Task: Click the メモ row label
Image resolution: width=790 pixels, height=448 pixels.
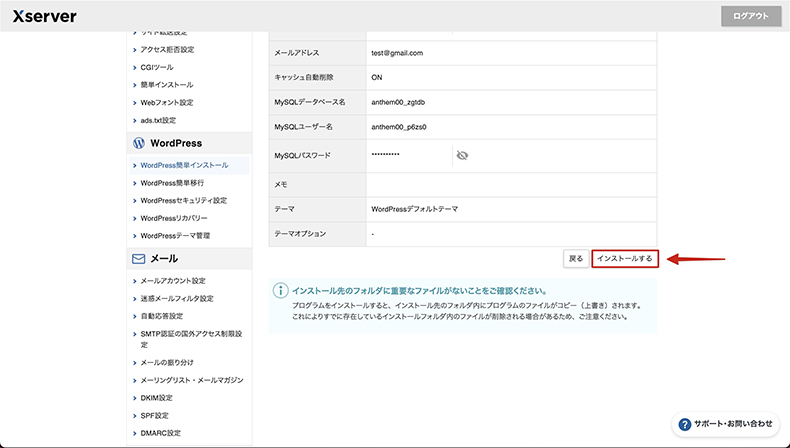Action: (x=281, y=185)
